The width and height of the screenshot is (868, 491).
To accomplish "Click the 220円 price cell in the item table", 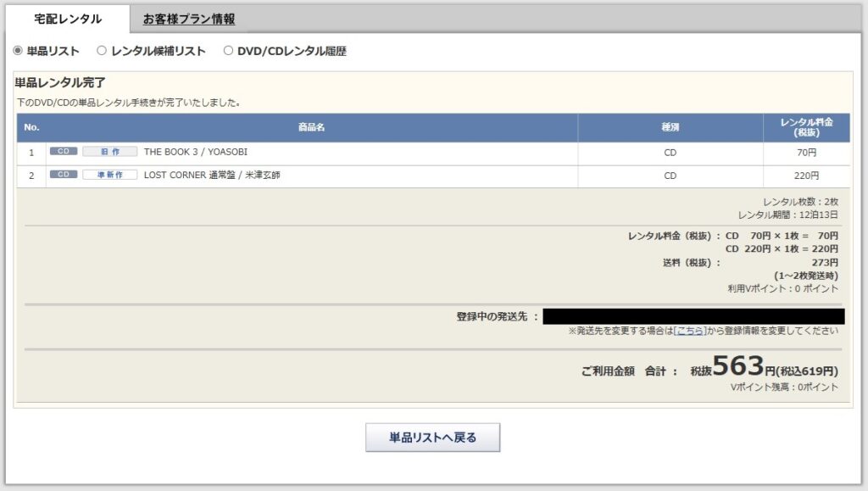I will point(807,176).
